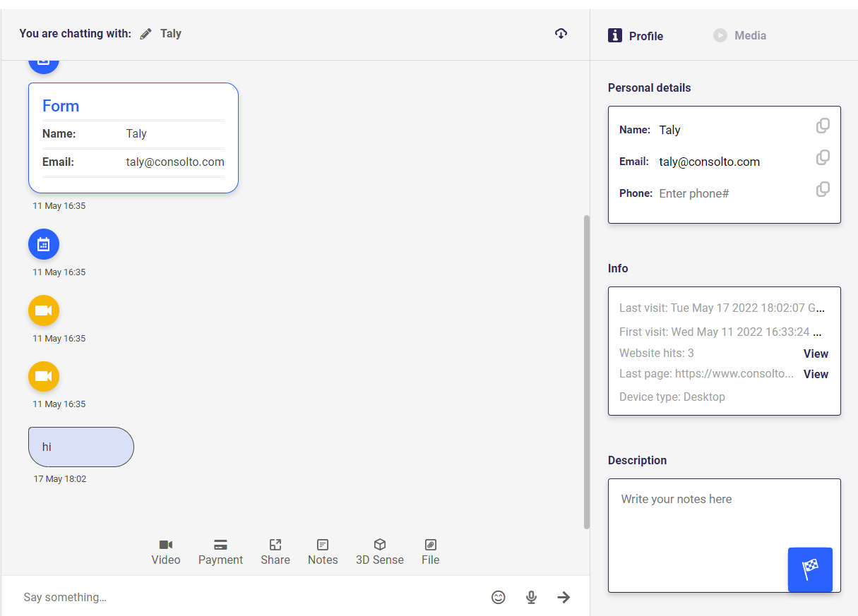This screenshot has width=858, height=616.
Task: Click the Share screen button
Action: point(275,552)
